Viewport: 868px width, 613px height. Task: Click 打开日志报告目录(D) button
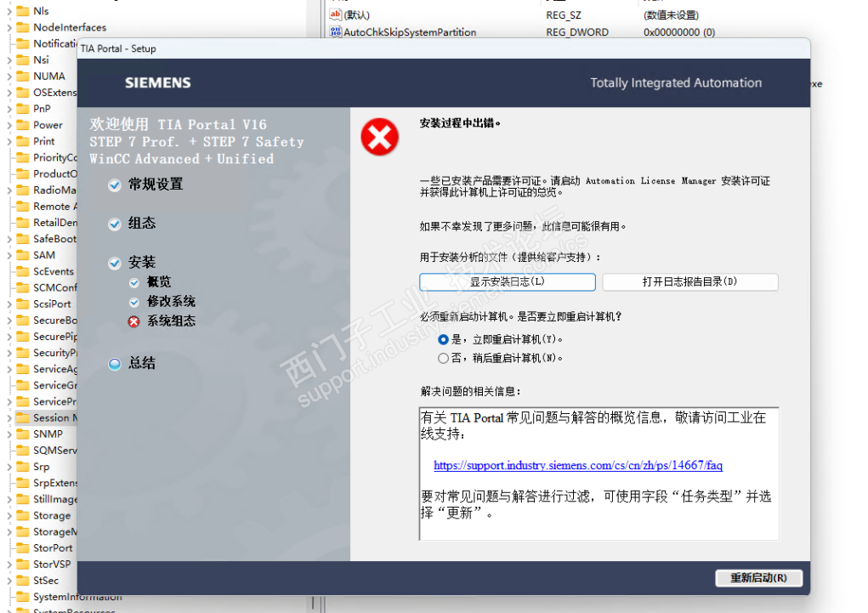689,282
